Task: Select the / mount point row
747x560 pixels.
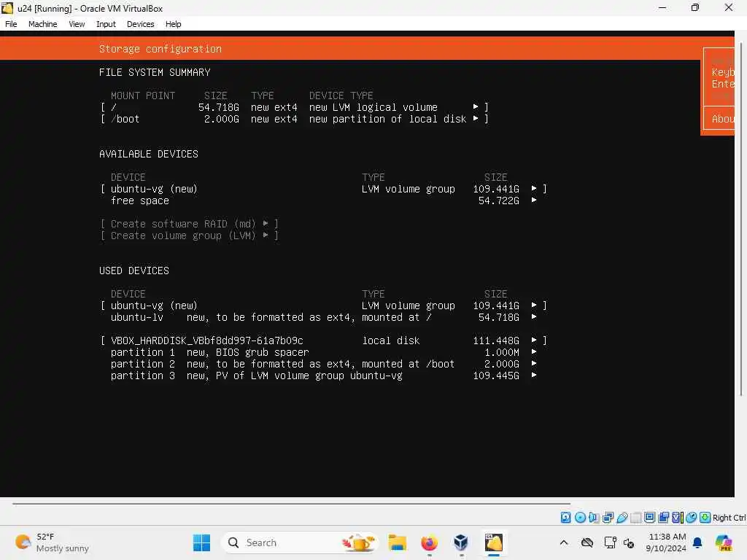Action: [295, 107]
